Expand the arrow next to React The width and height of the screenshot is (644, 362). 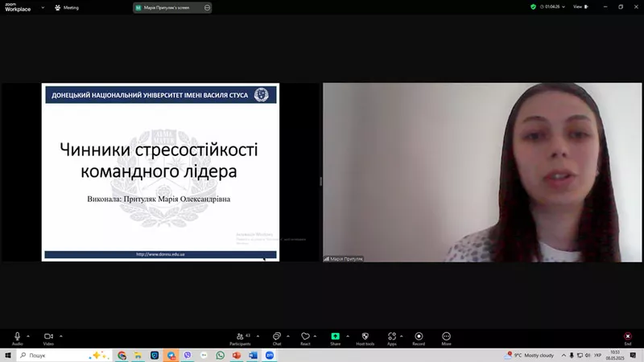point(315,336)
